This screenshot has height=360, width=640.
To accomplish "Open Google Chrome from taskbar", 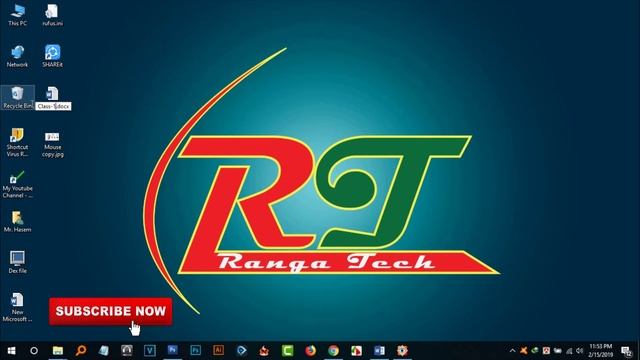I will 333,351.
